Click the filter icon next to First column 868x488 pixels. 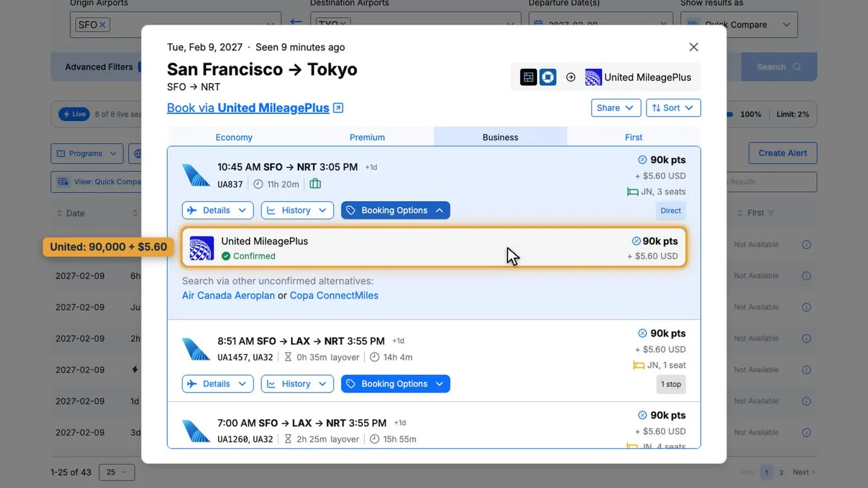point(771,213)
